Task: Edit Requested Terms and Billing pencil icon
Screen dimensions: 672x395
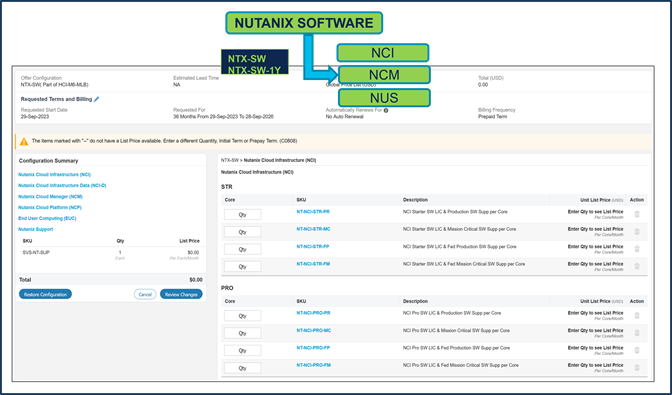Action: click(96, 99)
